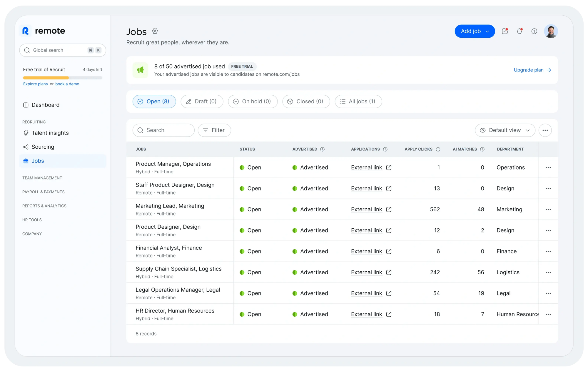Open external link icon for Marketing Lead
This screenshot has height=372, width=588.
click(x=389, y=209)
